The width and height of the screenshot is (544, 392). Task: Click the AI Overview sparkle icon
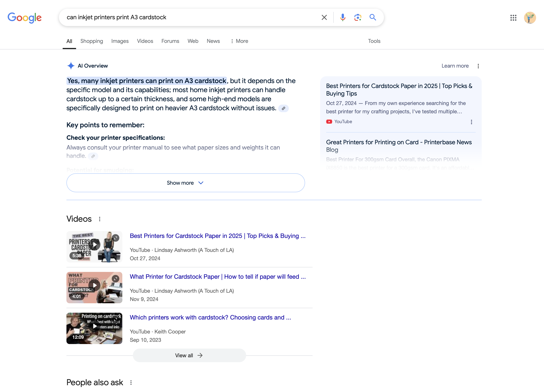71,66
